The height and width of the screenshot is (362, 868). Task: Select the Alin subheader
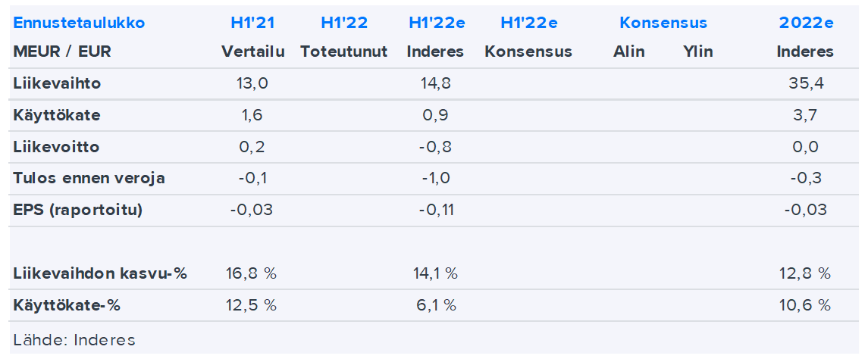click(x=629, y=52)
